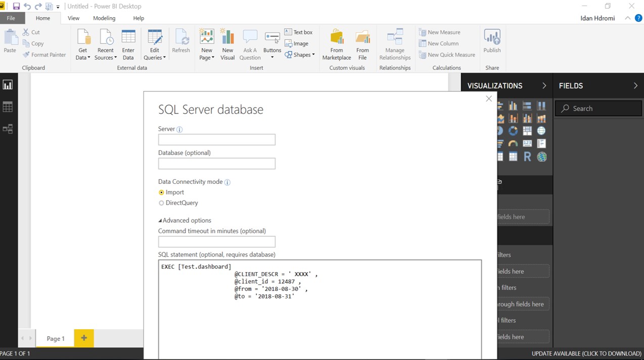Image resolution: width=644 pixels, height=360 pixels.
Task: Select the DirectQuery connectivity mode
Action: pyautogui.click(x=178, y=203)
